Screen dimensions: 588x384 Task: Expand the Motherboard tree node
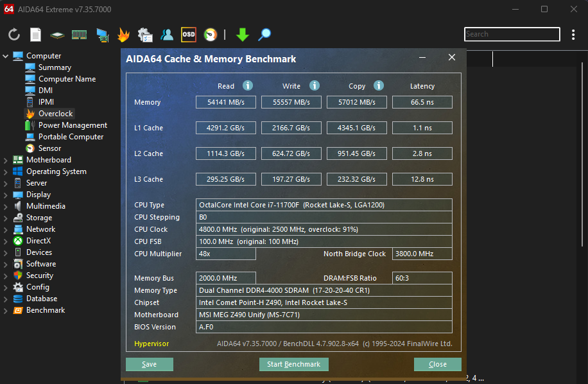click(6, 160)
